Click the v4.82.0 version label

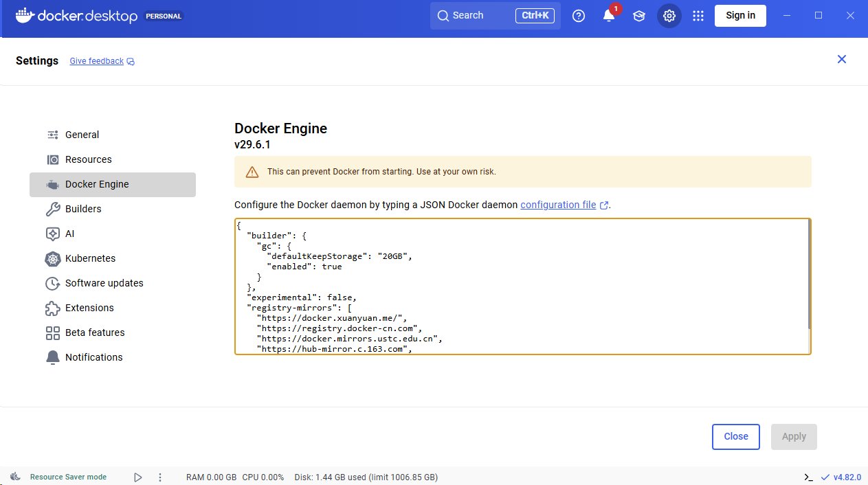847,477
